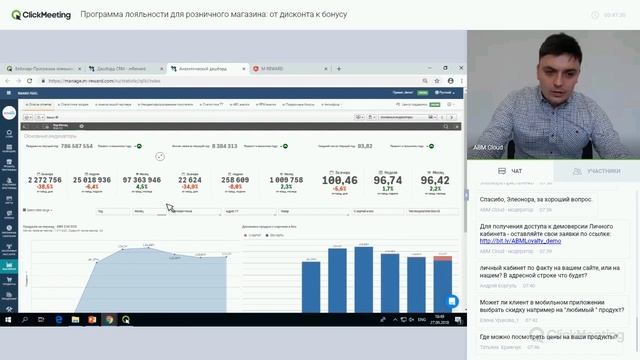Click the gear icon in dark report bar
The height and width of the screenshot is (360, 640).
point(81,127)
